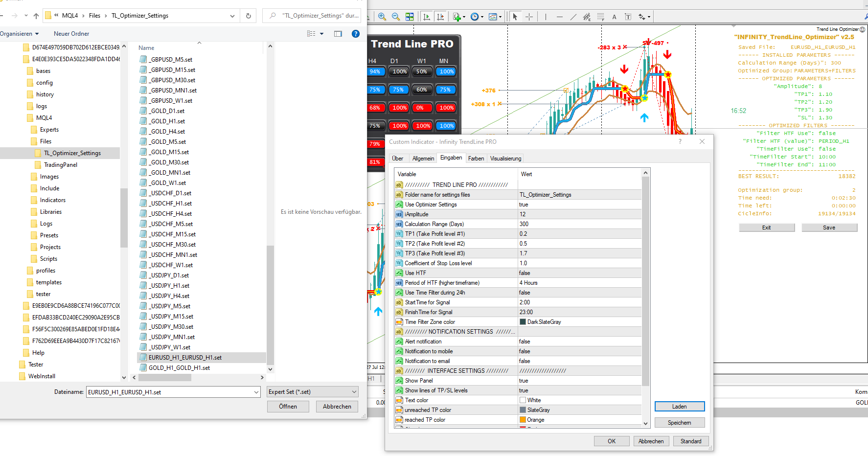
Task: Select the equidistant channel tool
Action: pyautogui.click(x=587, y=17)
